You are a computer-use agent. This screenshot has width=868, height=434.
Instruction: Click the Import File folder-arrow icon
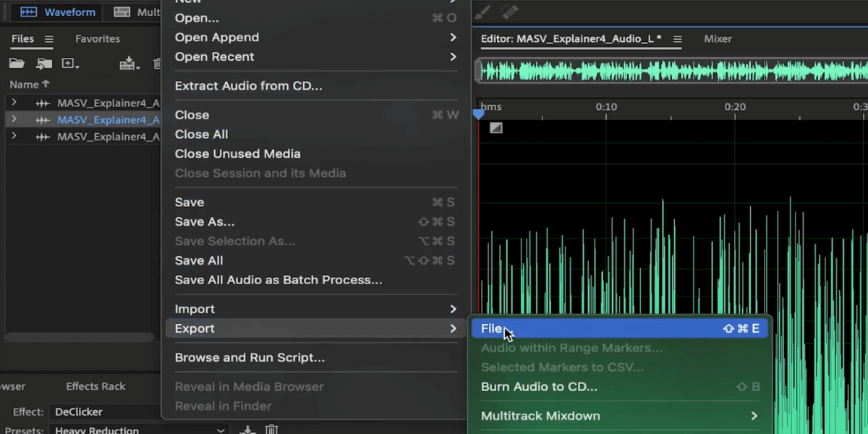coord(44,64)
